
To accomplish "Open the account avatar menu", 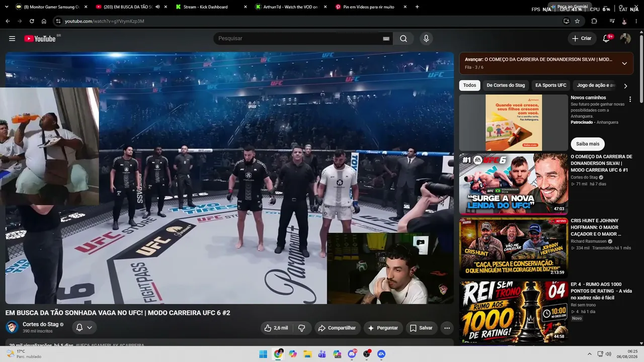I will click(x=625, y=39).
